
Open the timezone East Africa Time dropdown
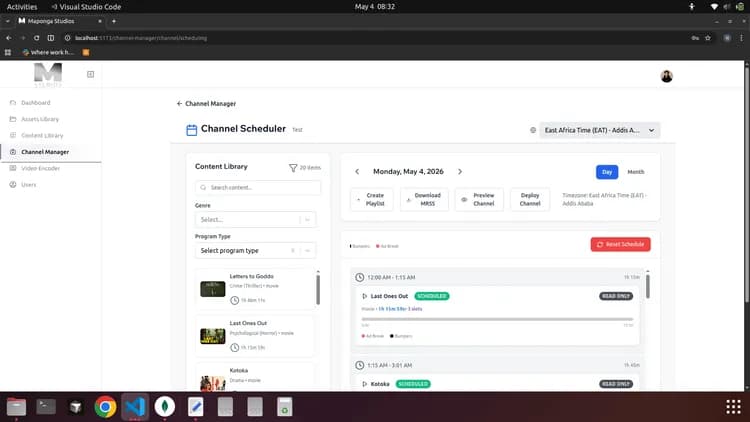599,130
